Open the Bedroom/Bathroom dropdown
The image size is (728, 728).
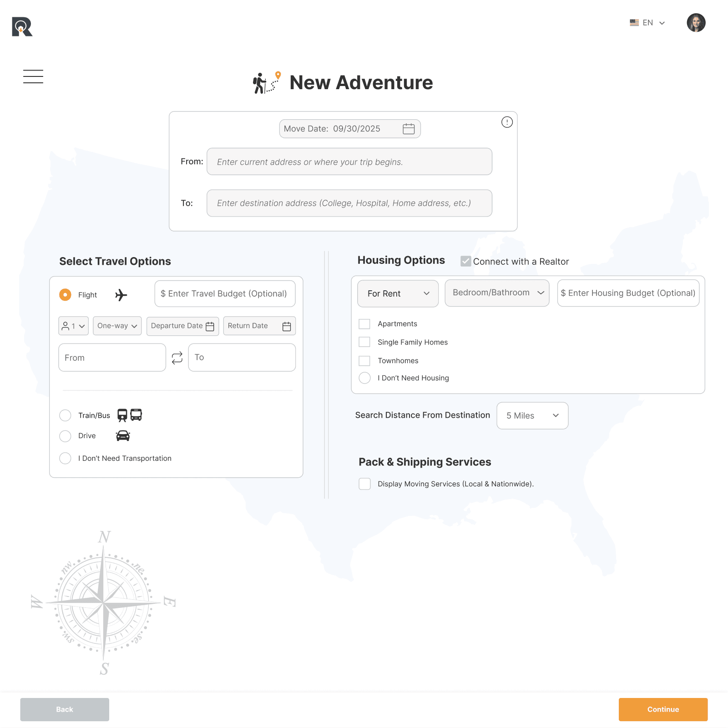[497, 293]
